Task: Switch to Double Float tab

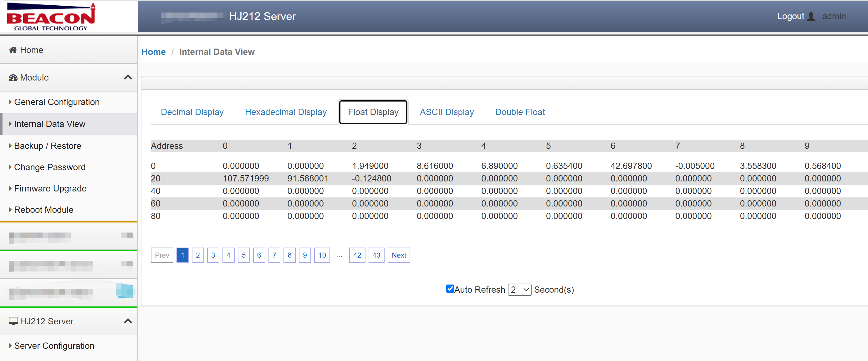Action: (520, 112)
